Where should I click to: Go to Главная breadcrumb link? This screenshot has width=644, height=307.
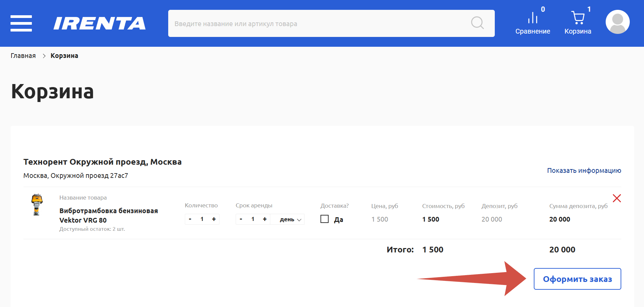(23, 56)
